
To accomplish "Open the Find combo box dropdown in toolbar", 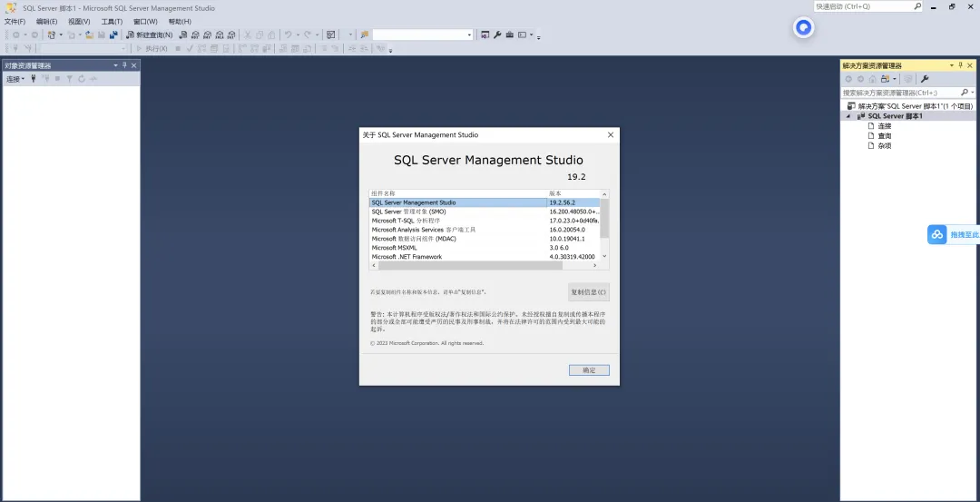I will point(469,35).
